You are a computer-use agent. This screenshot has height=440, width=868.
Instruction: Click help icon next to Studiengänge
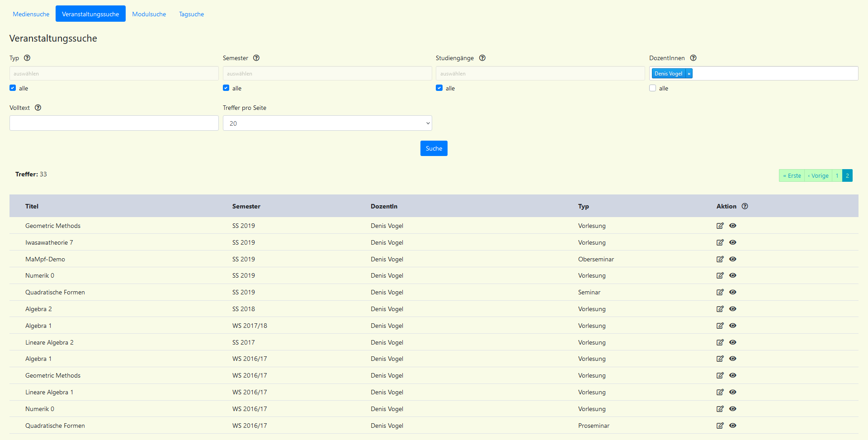pyautogui.click(x=482, y=58)
